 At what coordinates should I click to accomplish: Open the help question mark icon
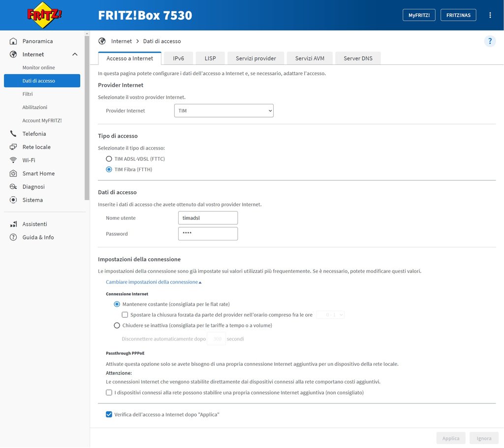[490, 41]
